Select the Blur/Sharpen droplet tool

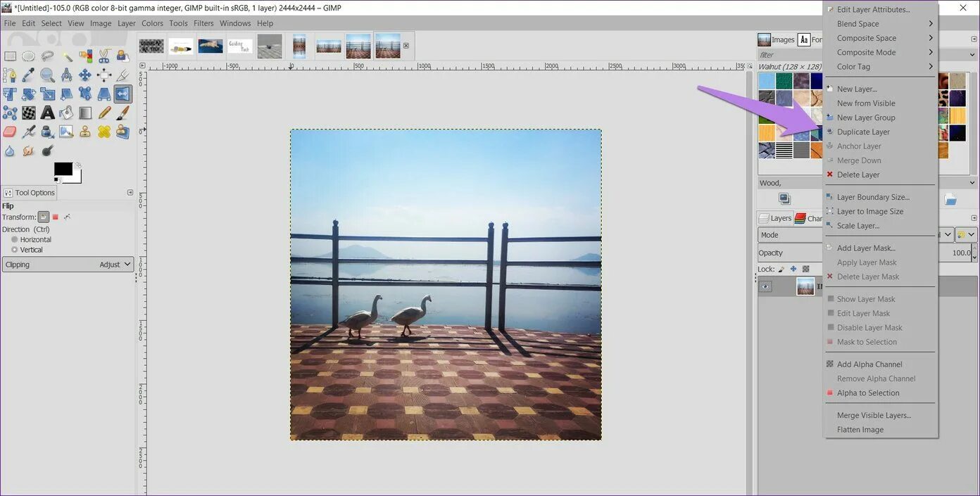click(10, 150)
